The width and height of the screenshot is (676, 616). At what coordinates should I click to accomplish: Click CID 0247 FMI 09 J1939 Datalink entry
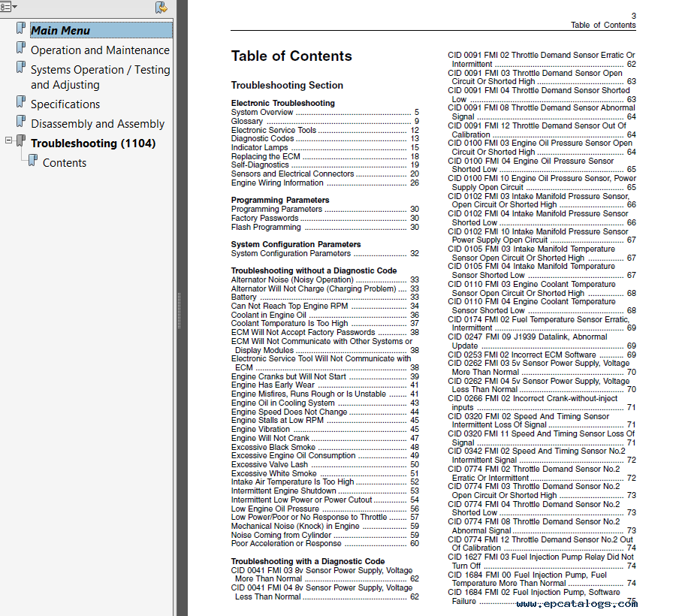(x=542, y=341)
